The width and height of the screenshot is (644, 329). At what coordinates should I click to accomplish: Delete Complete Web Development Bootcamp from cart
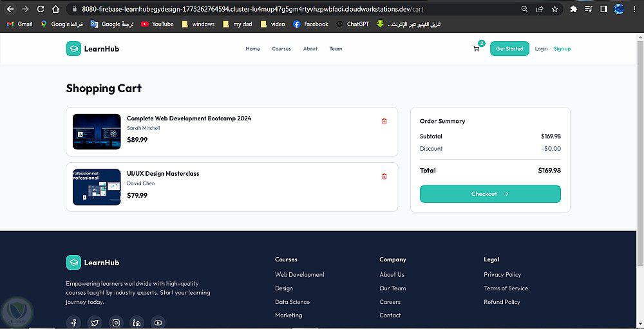384,121
